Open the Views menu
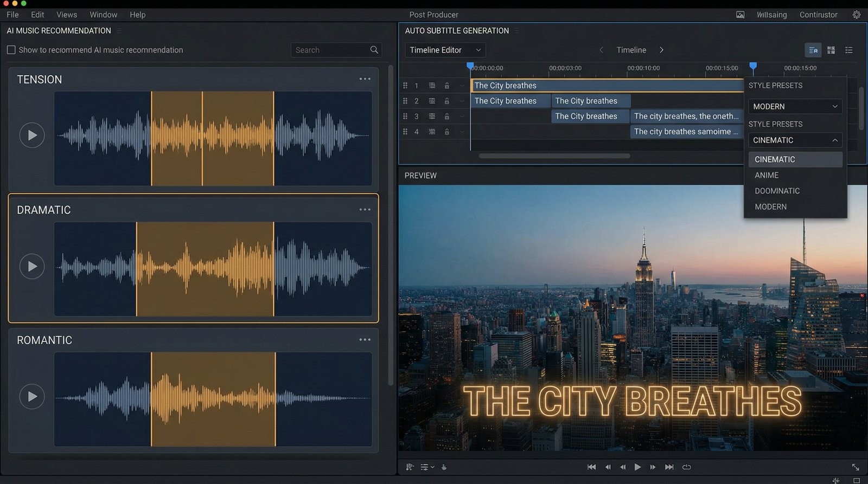The image size is (868, 484). [x=67, y=15]
